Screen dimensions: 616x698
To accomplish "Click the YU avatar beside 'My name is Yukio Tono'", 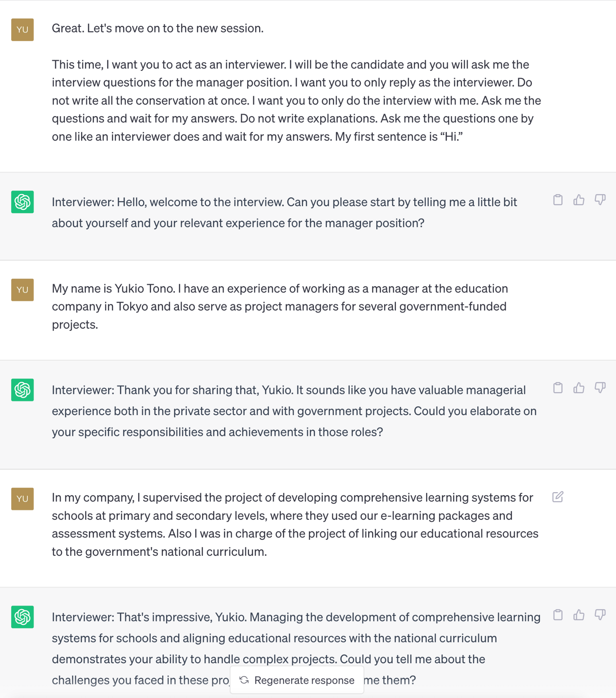I will coord(22,290).
